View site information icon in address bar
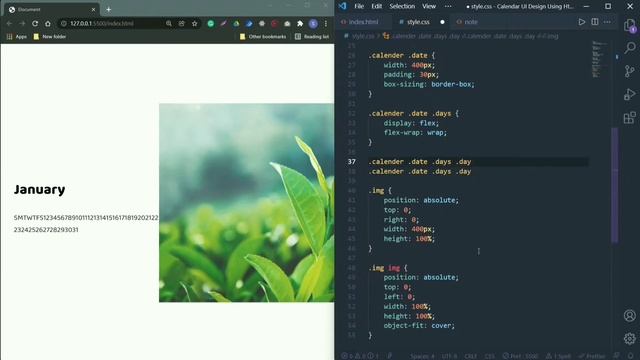This screenshot has width=640, height=360. (64, 24)
